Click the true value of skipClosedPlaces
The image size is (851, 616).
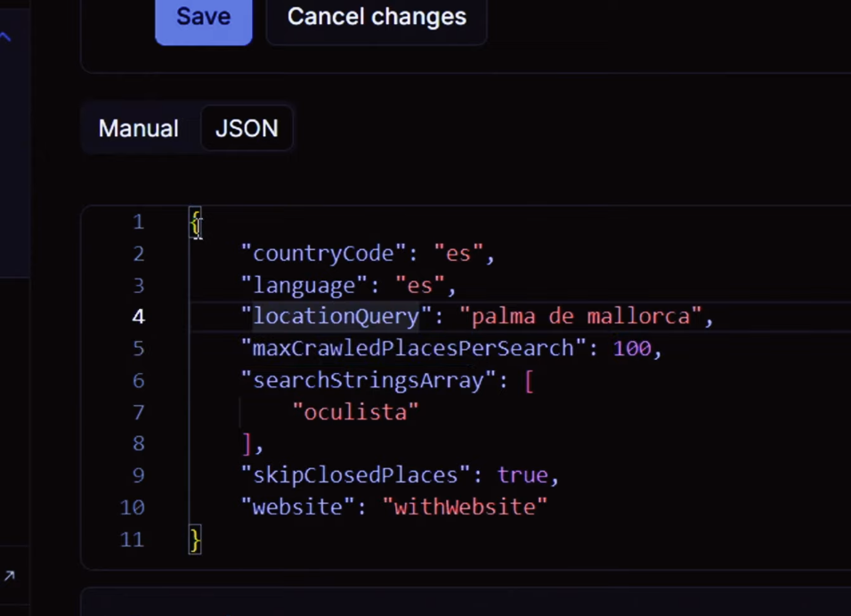tap(523, 475)
